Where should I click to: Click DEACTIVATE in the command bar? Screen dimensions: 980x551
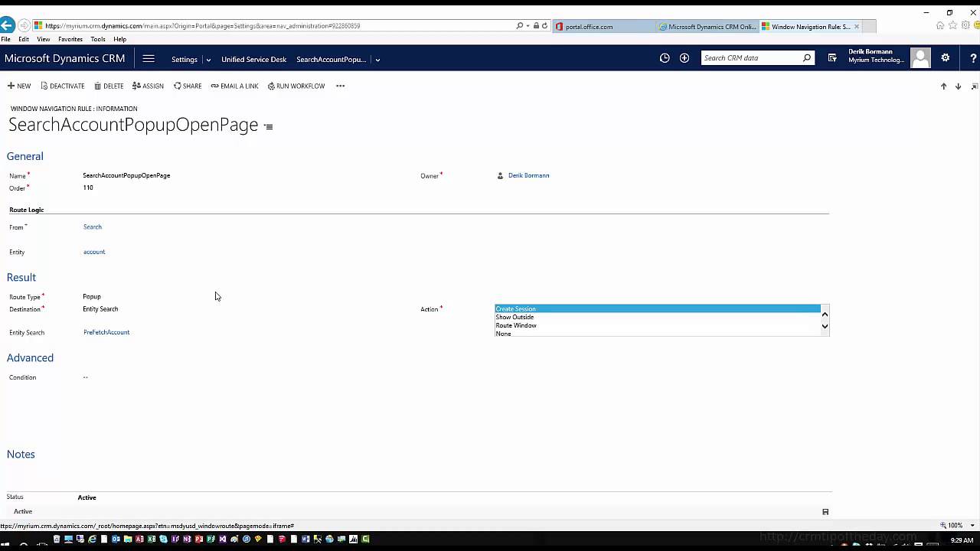tap(63, 86)
